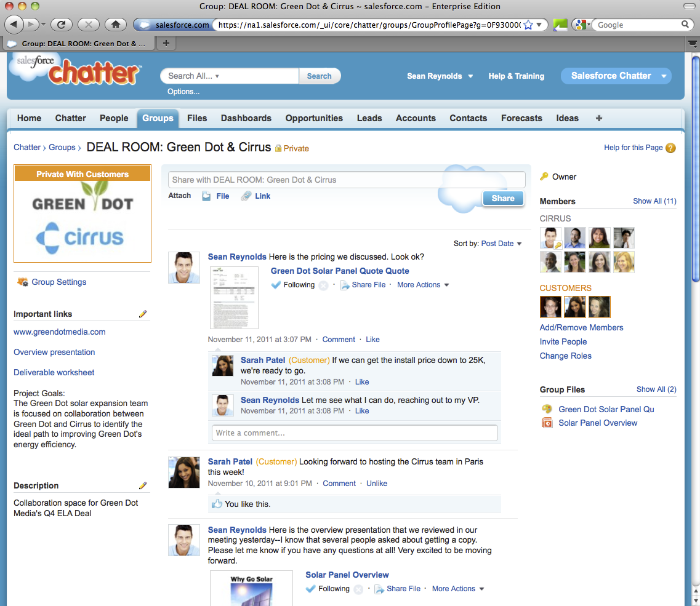Click Options under the search box
Screen dimensions: 700x606
point(183,92)
